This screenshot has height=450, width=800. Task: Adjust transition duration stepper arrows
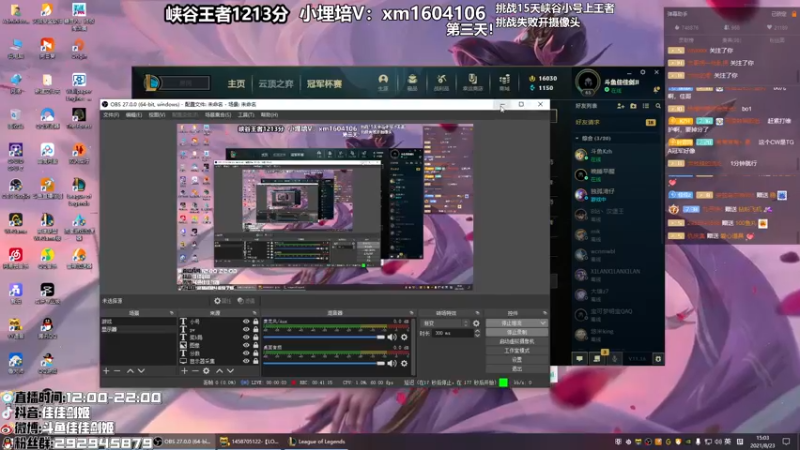[x=477, y=333]
